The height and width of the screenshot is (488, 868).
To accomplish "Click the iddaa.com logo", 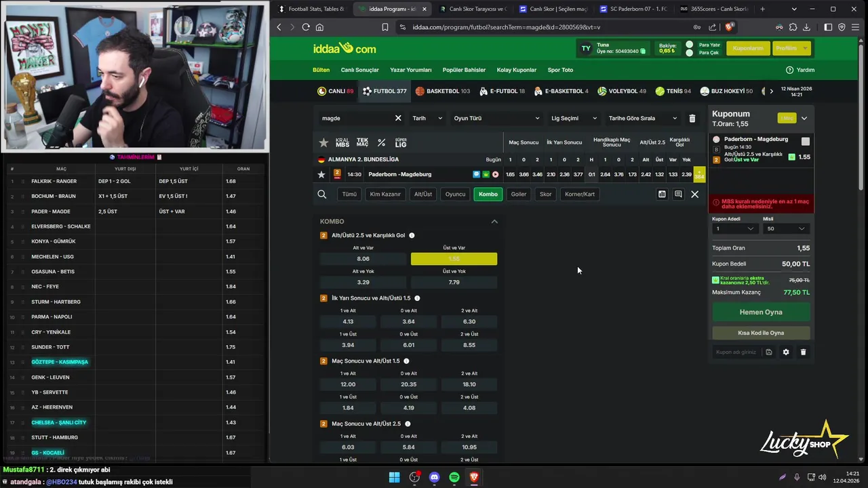I will [344, 48].
